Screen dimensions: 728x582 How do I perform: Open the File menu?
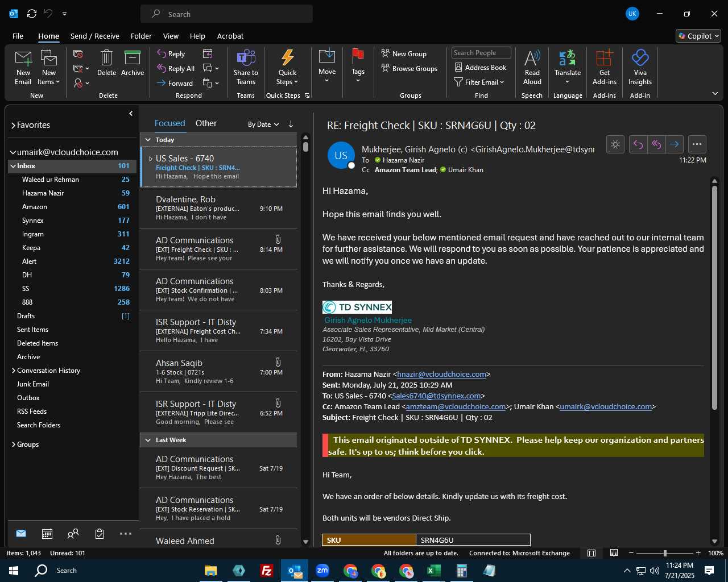click(18, 36)
